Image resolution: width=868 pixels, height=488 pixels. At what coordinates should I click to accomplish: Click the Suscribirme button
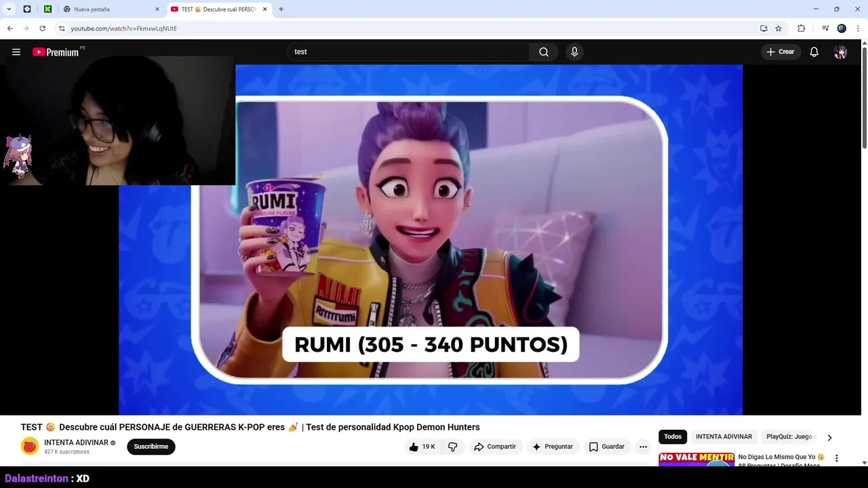(x=151, y=447)
